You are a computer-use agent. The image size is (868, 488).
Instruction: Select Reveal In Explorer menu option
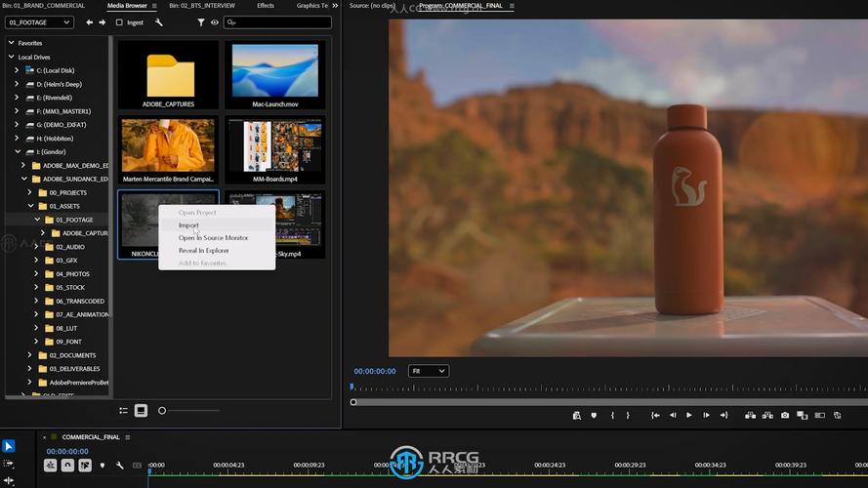pos(203,251)
